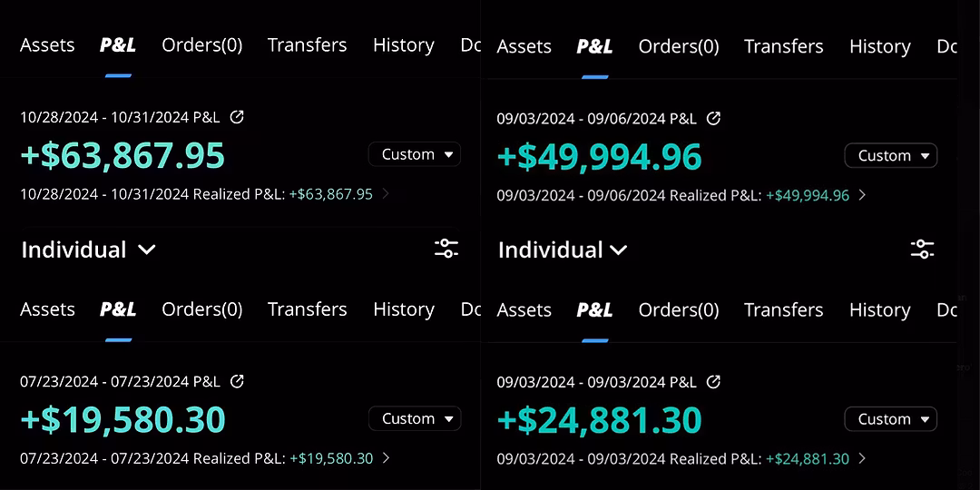Open filter sliders icon beside right Individual
The image size is (980, 490).
[x=923, y=250]
